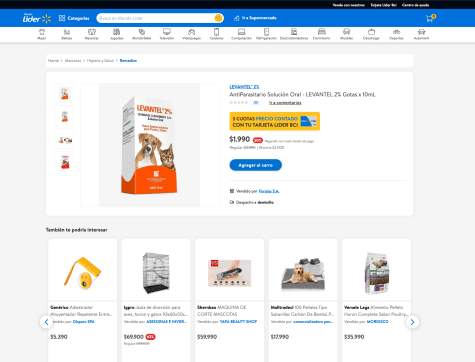Image resolution: width=475 pixels, height=362 pixels.
Task: Open the LEVANTEL 2% brand link
Action: [x=244, y=87]
